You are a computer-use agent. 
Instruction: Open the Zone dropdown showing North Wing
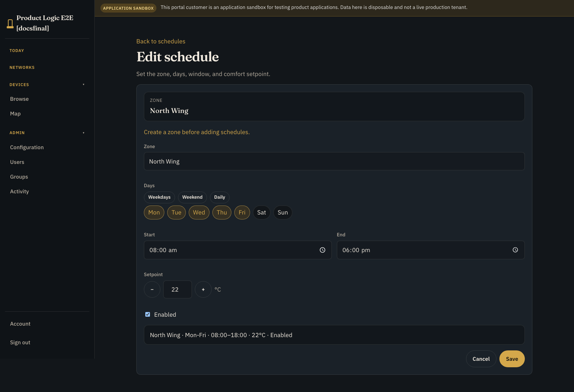point(334,161)
